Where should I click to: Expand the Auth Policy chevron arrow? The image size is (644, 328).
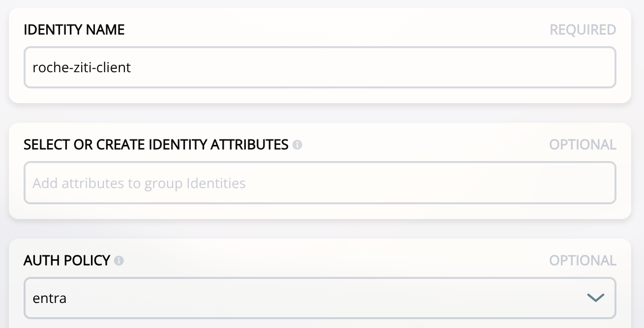click(595, 298)
